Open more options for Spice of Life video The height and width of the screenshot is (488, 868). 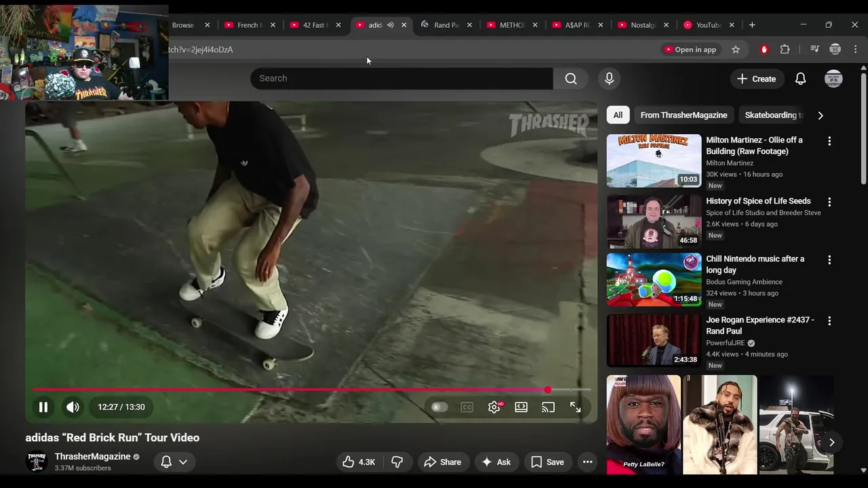pos(829,202)
